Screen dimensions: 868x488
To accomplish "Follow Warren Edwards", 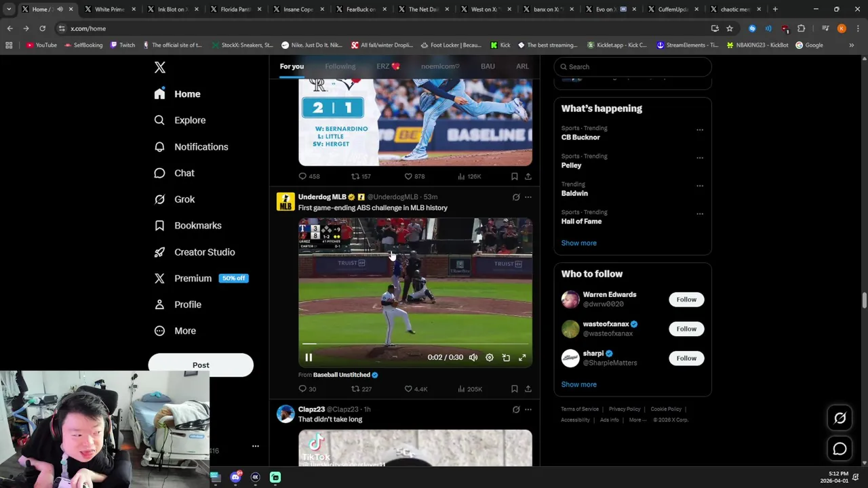I will [x=686, y=300].
